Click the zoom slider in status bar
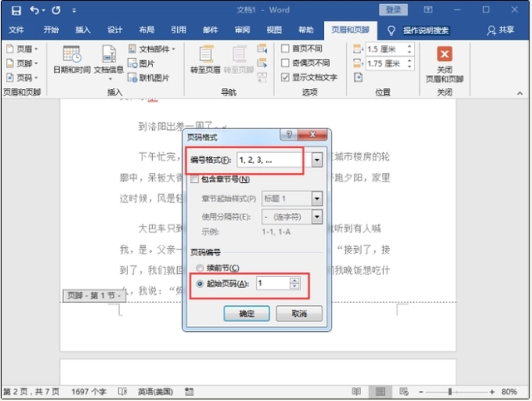The width and height of the screenshot is (532, 401). pos(451,391)
